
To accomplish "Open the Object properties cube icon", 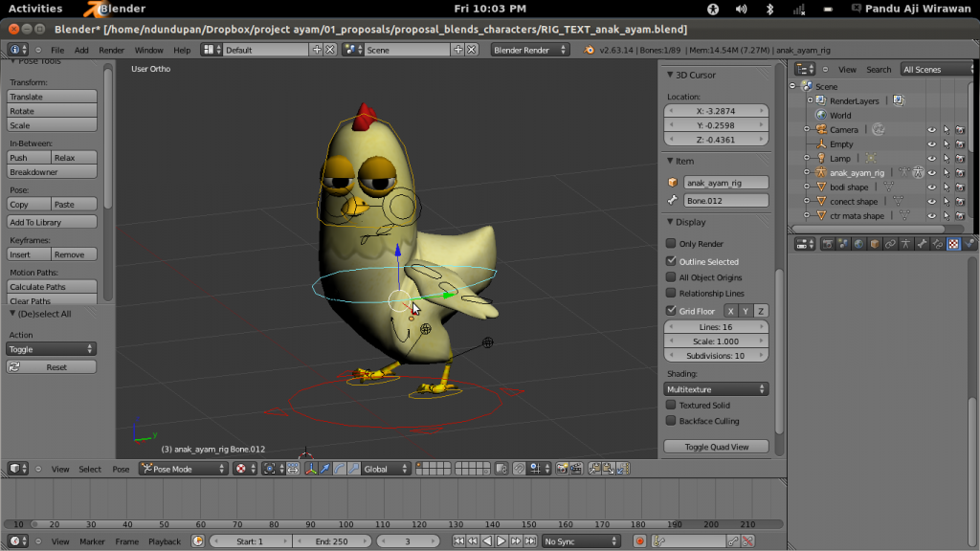I will (875, 244).
